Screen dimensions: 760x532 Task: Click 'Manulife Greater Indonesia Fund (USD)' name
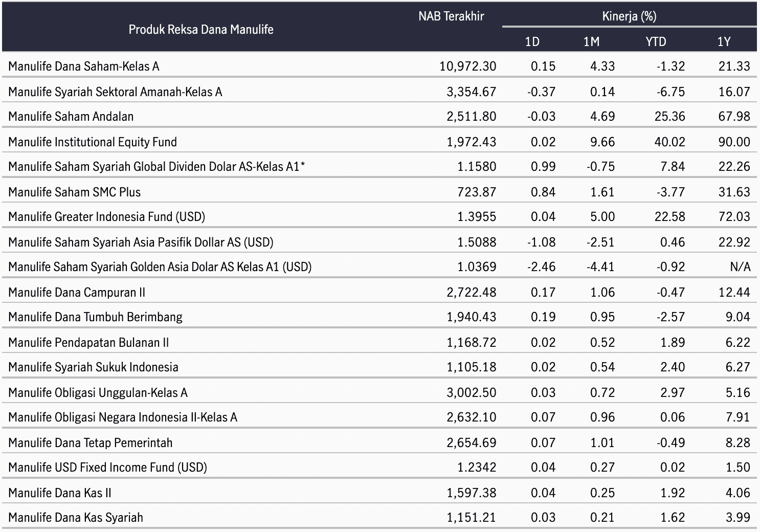pyautogui.click(x=107, y=216)
